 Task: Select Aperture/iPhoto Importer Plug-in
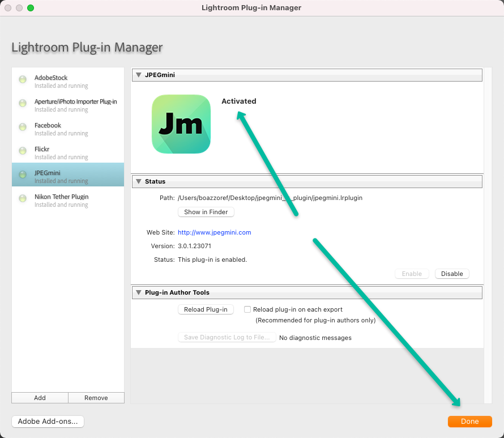click(68, 103)
